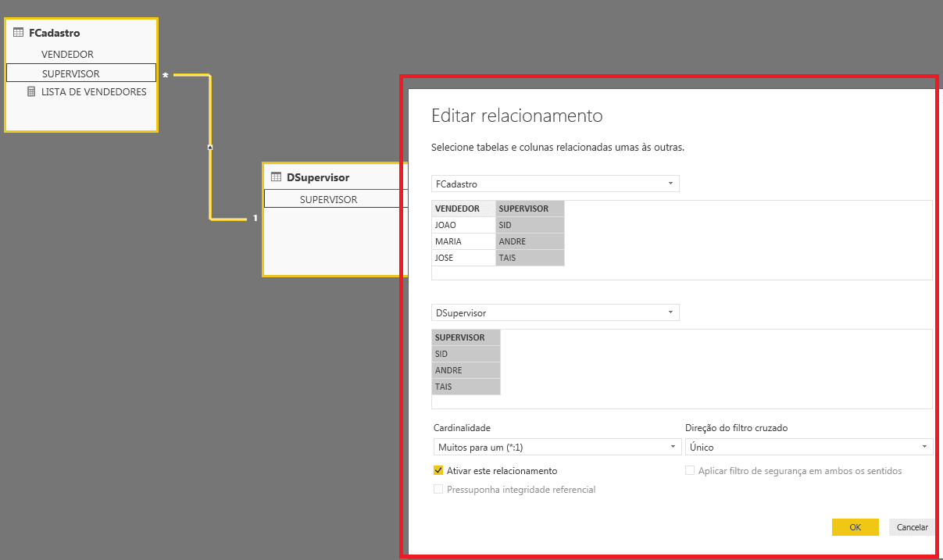Click the TAIS cell in the DSupervisor preview
This screenshot has width=943, height=560.
466,387
